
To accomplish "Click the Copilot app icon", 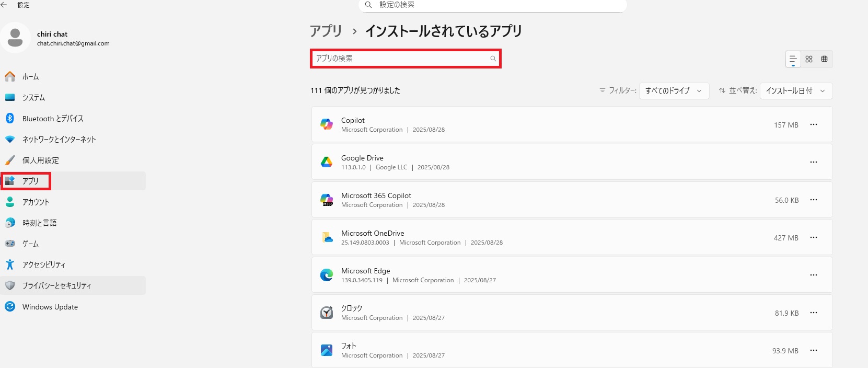I will point(327,124).
